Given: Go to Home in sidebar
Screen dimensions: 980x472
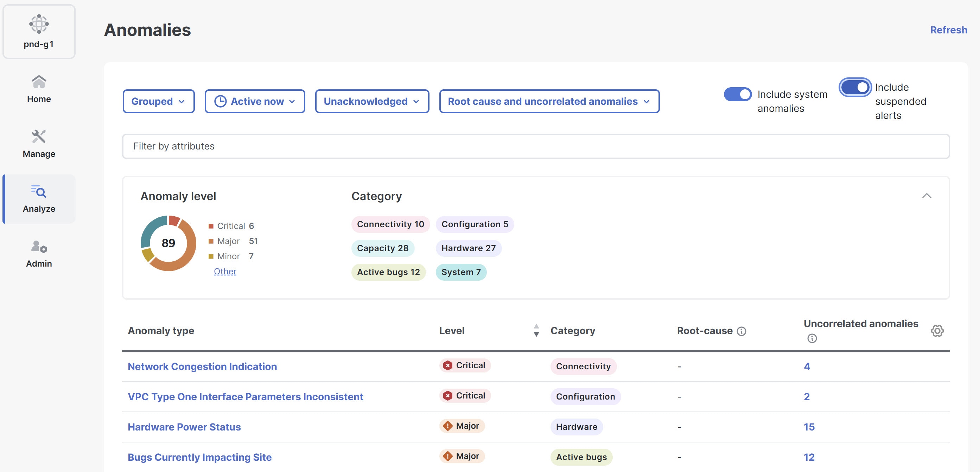Looking at the screenshot, I should 39,89.
